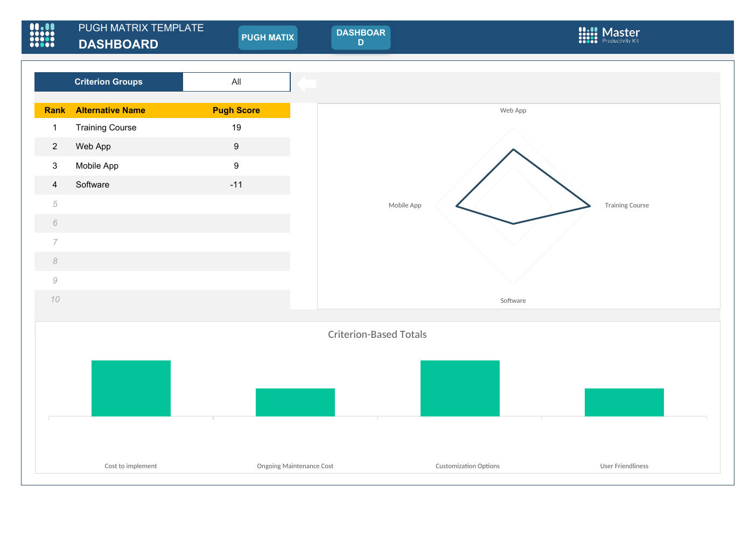The width and height of the screenshot is (756, 535).
Task: Click the Criterion-Based Totals chart title
Action: point(377,335)
